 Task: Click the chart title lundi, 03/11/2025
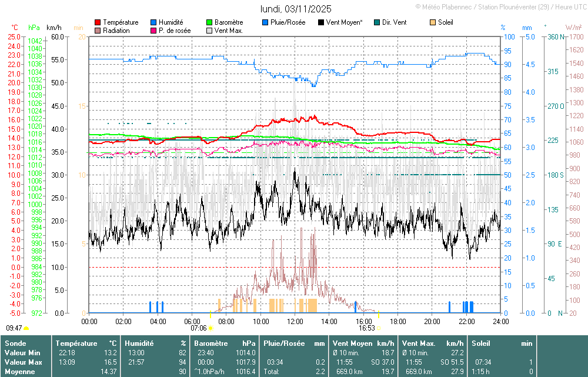pyautogui.click(x=296, y=9)
